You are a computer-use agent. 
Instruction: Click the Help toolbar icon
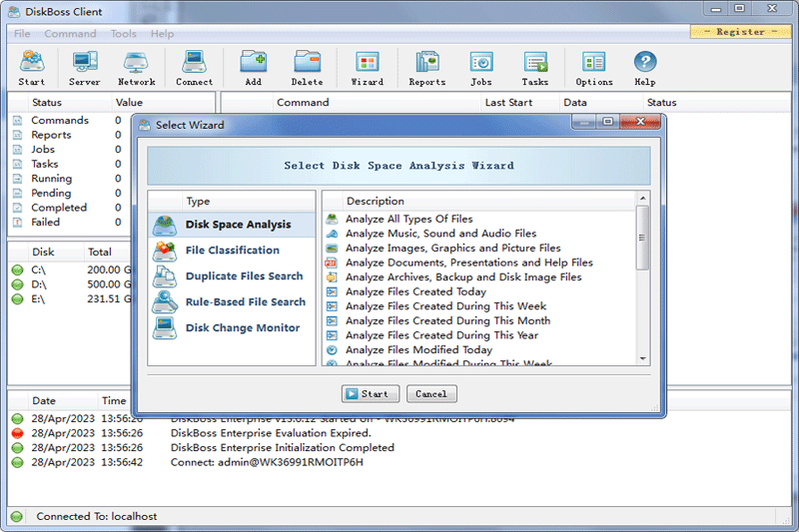[645, 68]
